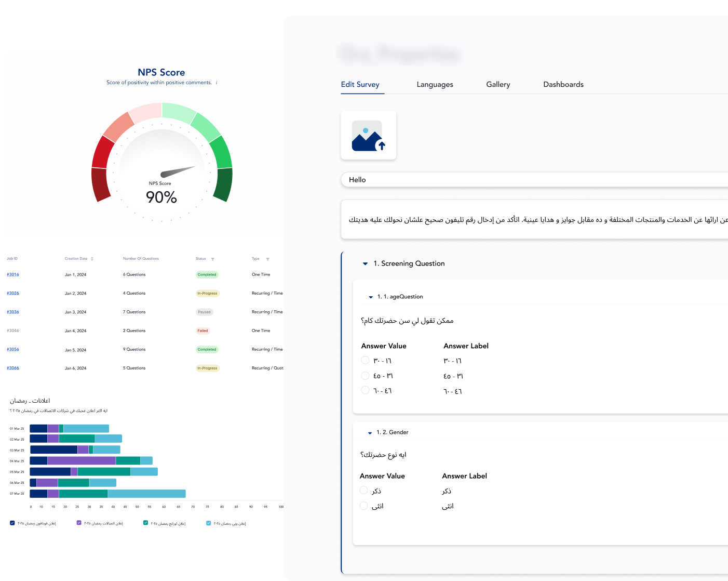
Task: Click the Completed badge for job #3016
Action: [x=207, y=274]
